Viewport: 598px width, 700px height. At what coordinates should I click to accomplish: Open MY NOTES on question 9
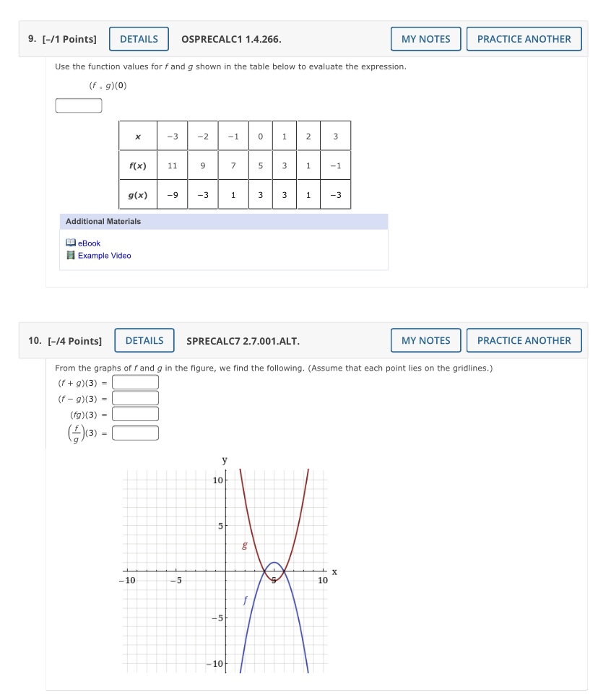click(425, 39)
